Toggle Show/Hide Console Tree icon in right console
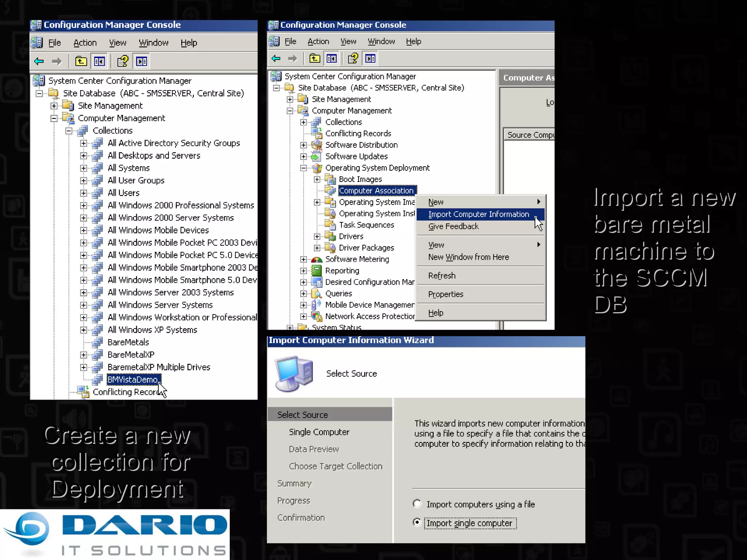The width and height of the screenshot is (747, 560). (x=332, y=58)
